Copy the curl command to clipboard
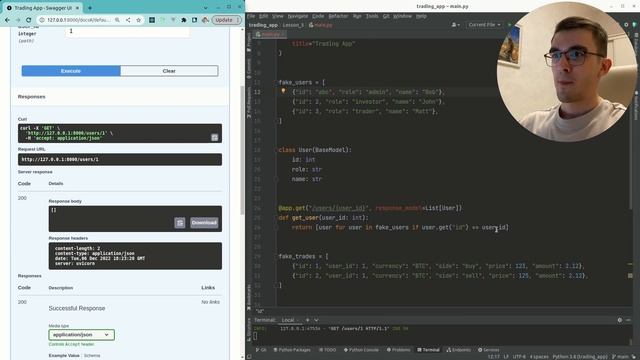Screen dimensions: 640x360 (214, 138)
